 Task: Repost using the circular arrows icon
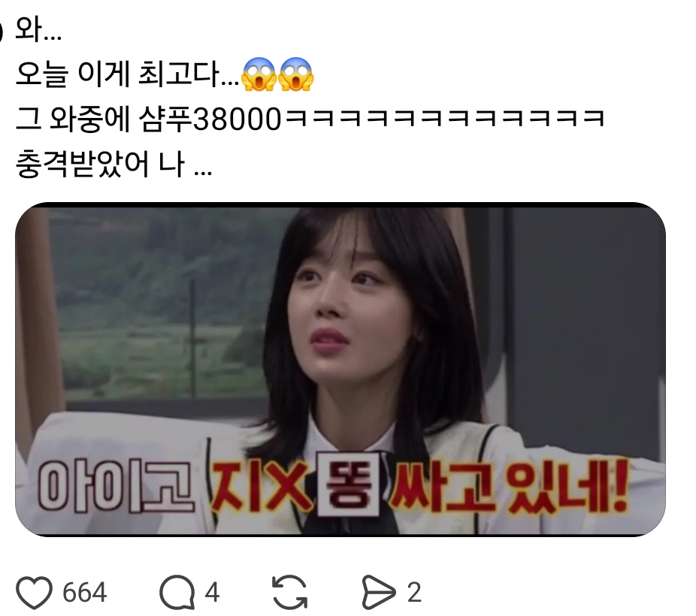point(290,592)
